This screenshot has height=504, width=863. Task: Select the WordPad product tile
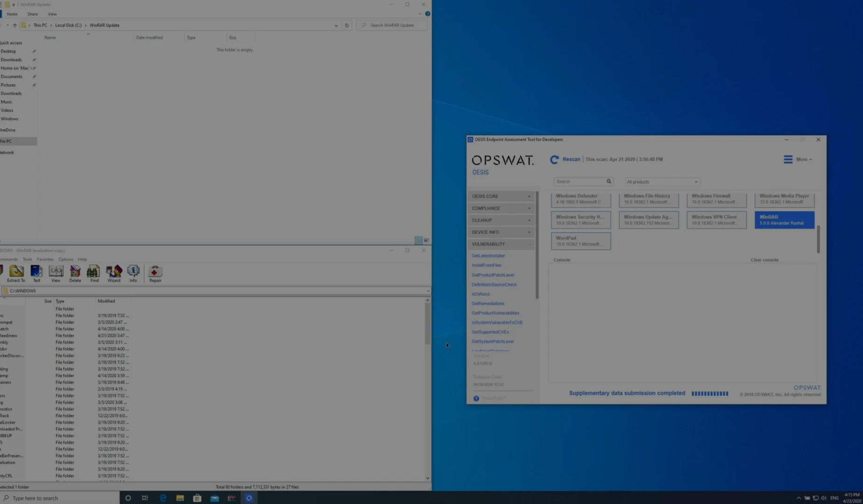(x=580, y=241)
